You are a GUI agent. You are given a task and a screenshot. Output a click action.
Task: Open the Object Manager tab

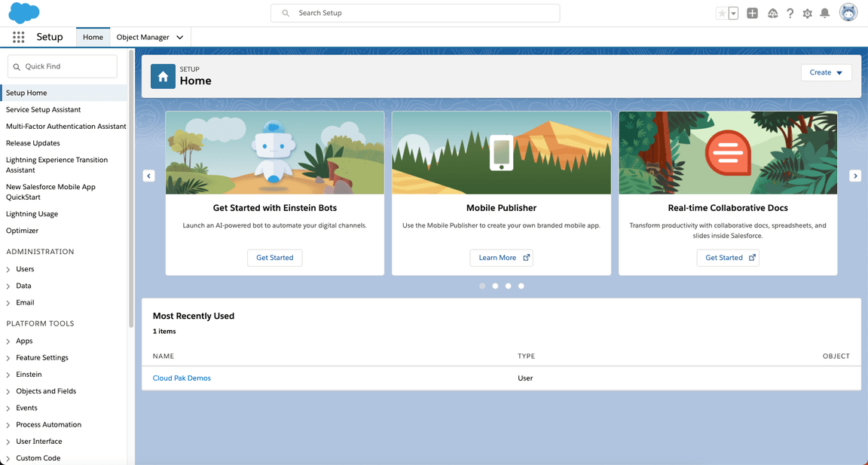pyautogui.click(x=143, y=37)
